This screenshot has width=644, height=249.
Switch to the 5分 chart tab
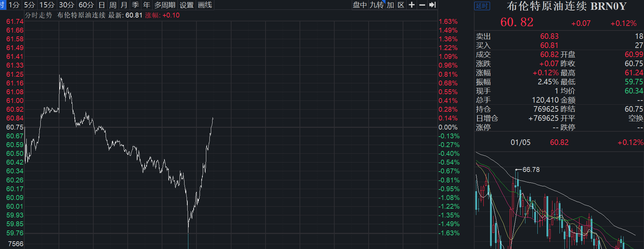point(29,5)
